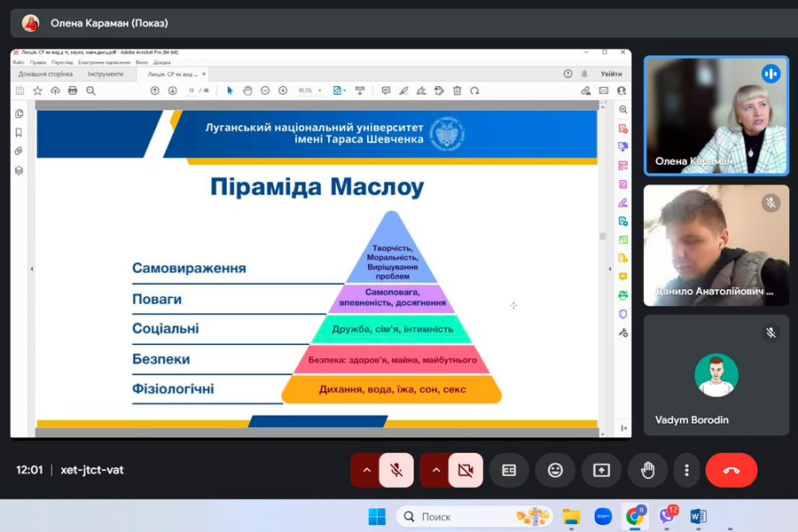The width and height of the screenshot is (798, 532).
Task: Expand the microphone audio settings arrow
Action: click(366, 470)
